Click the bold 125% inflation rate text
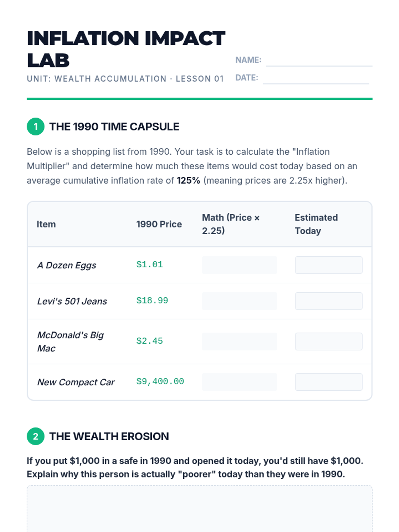Viewport: 399px width, 532px height. pos(189,181)
